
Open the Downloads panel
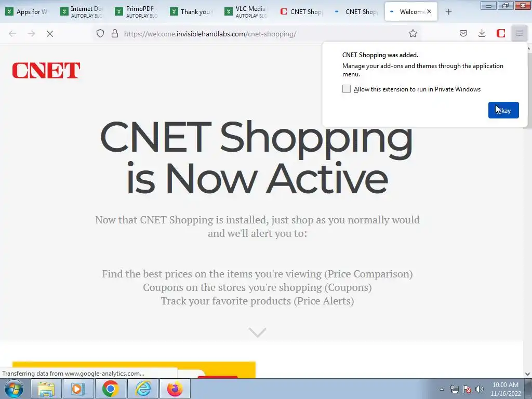coord(482,33)
